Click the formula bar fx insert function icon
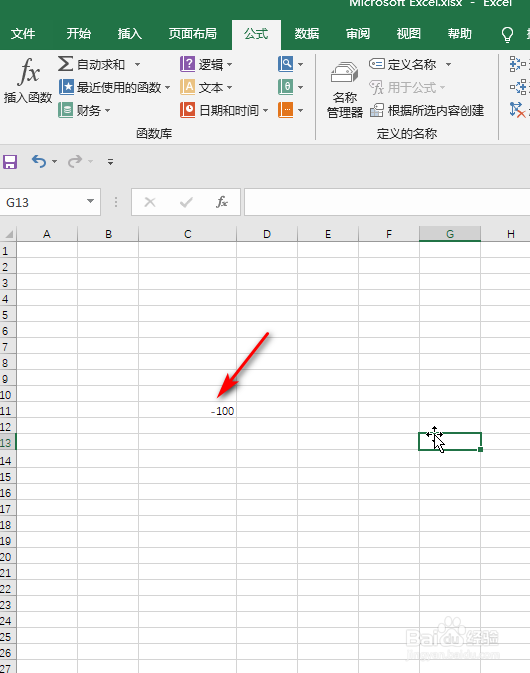Screen dimensions: 530x673 click(221, 202)
